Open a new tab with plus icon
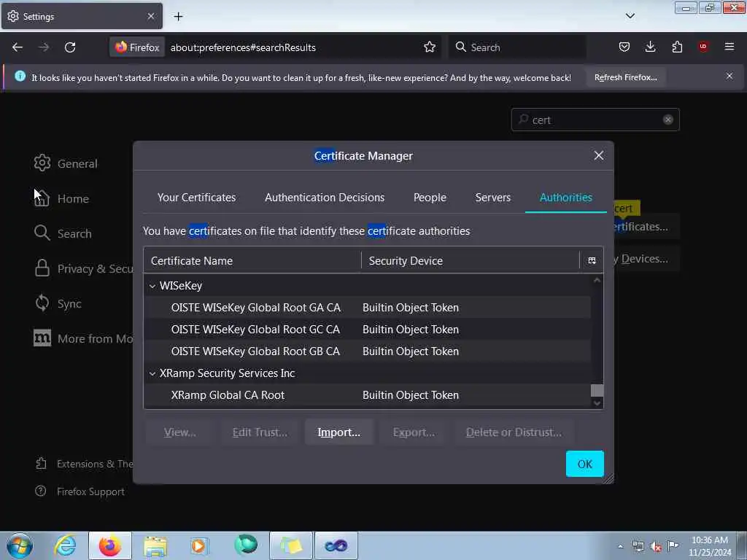 [178, 17]
